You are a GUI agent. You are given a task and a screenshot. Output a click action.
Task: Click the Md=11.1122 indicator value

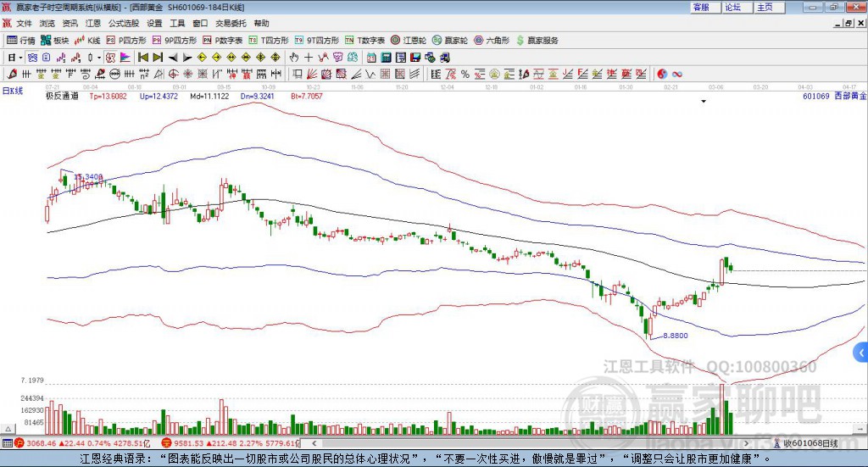pos(209,97)
